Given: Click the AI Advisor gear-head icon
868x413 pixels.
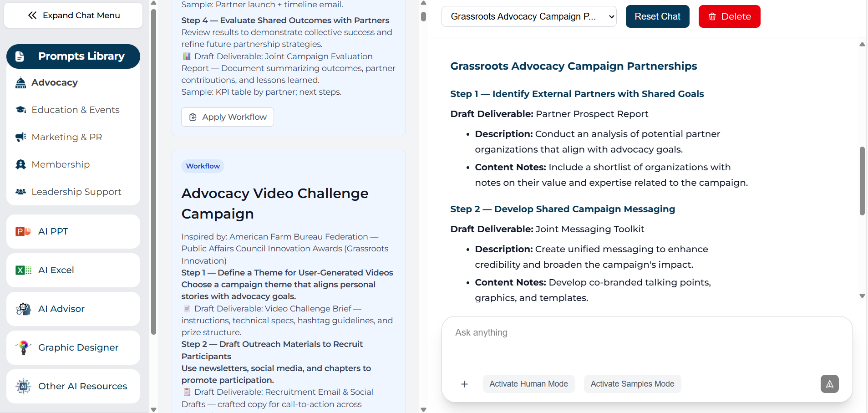Looking at the screenshot, I should tap(23, 309).
